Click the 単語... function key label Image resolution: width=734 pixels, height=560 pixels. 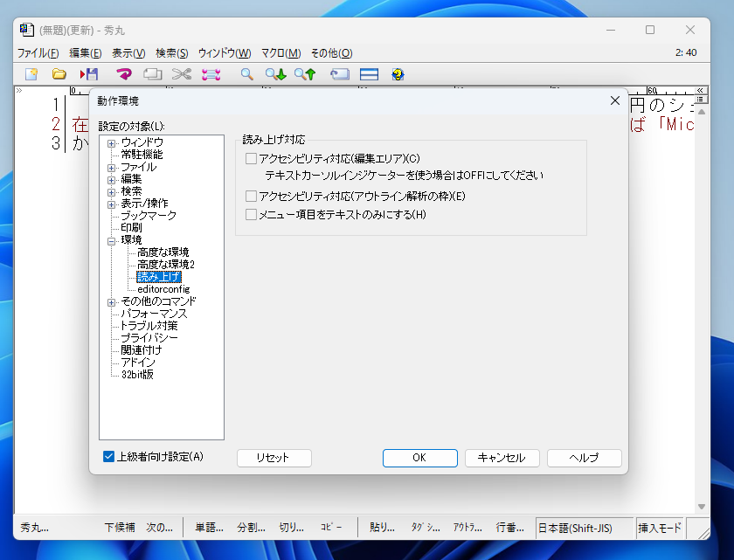click(x=209, y=528)
